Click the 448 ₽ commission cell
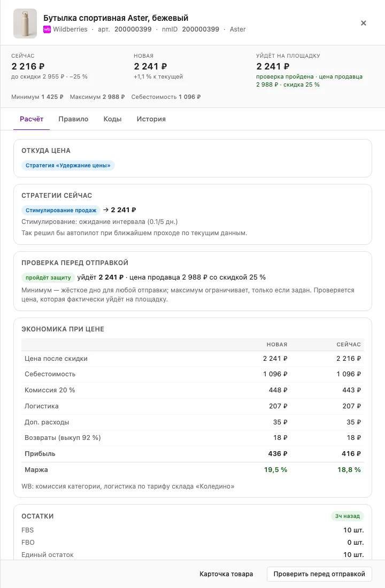This screenshot has width=385, height=588. [278, 390]
